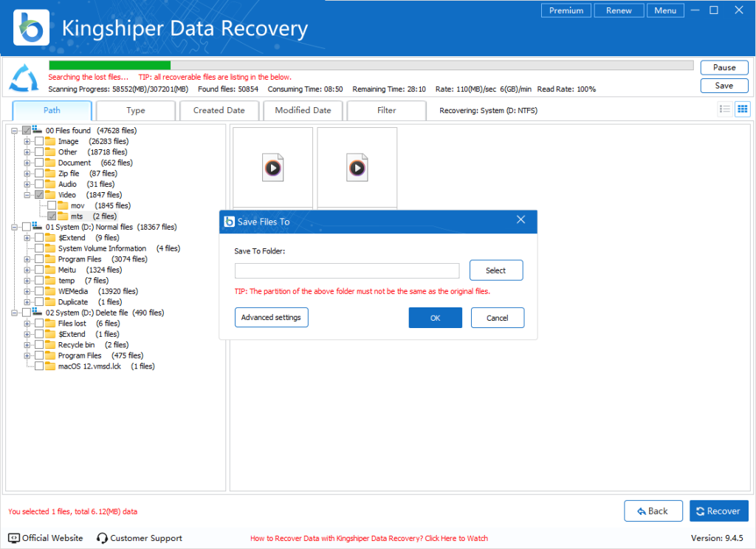
Task: Click the recycle-arrows scanning icon
Action: pos(24,78)
